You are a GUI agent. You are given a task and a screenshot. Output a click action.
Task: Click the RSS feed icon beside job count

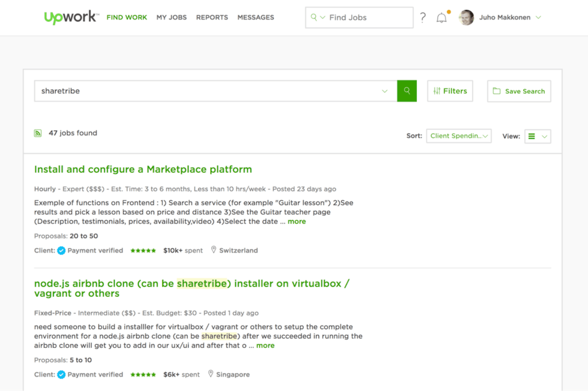38,133
